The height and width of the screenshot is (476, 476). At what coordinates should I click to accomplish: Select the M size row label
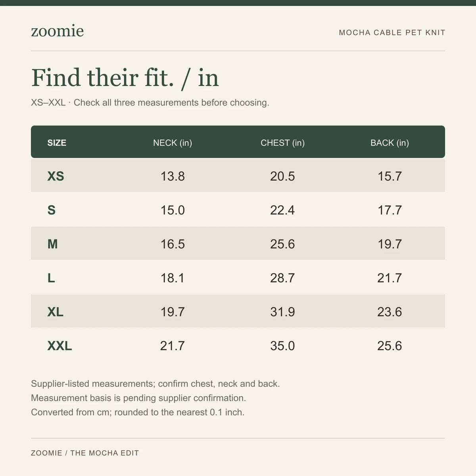point(52,244)
